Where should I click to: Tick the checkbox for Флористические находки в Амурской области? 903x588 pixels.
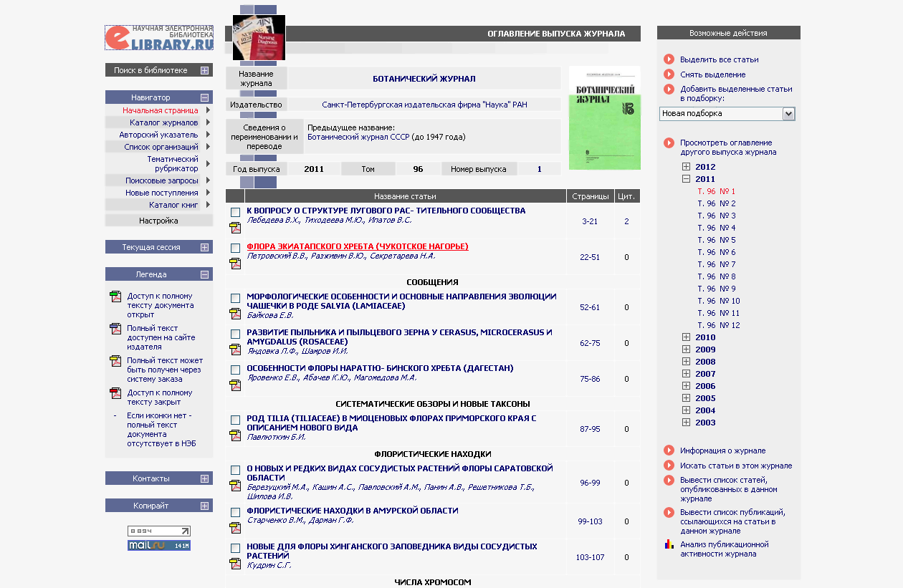(235, 513)
